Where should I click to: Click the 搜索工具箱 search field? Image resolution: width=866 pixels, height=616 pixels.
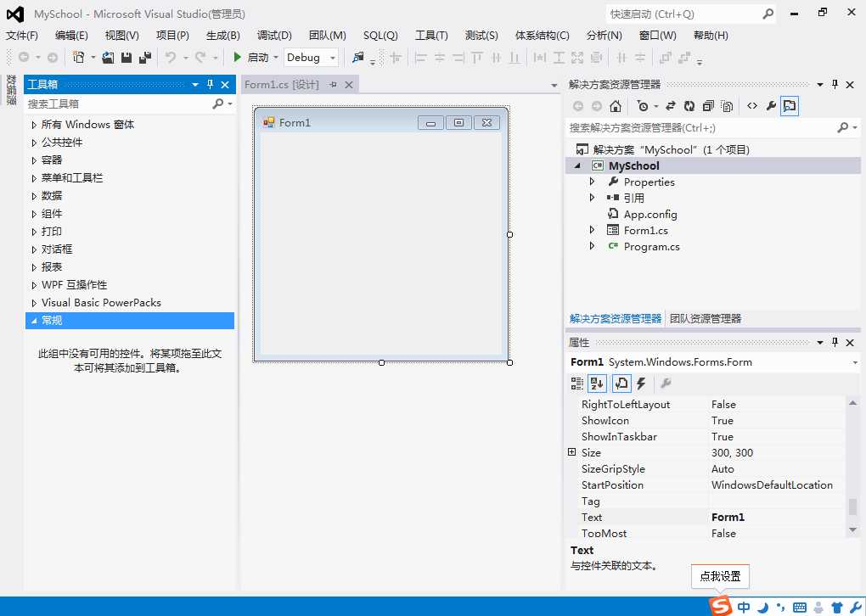118,104
